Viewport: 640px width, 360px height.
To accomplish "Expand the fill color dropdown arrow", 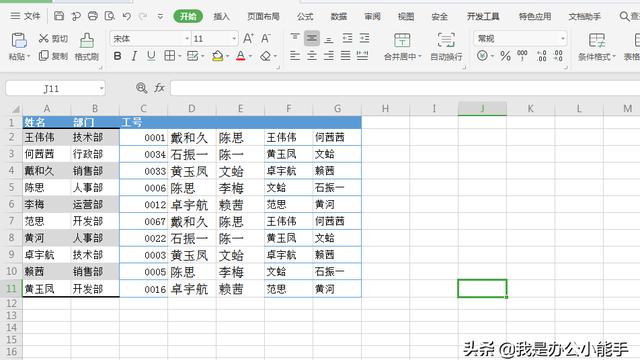I will click(x=227, y=56).
